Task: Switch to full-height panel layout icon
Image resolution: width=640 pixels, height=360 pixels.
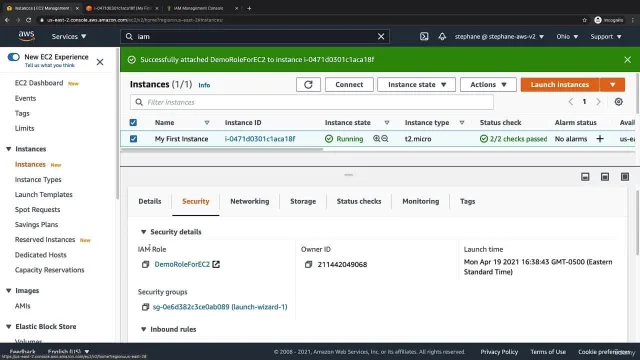Action: (x=624, y=177)
